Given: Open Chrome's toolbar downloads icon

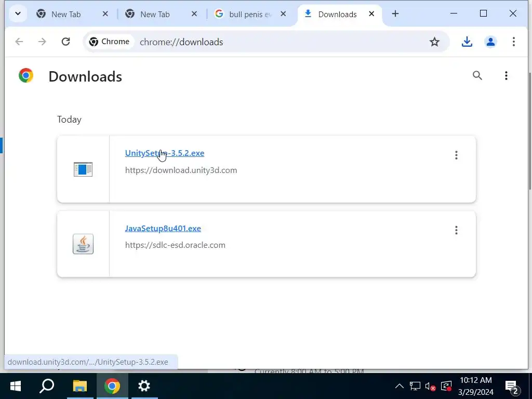Looking at the screenshot, I should pos(467,42).
